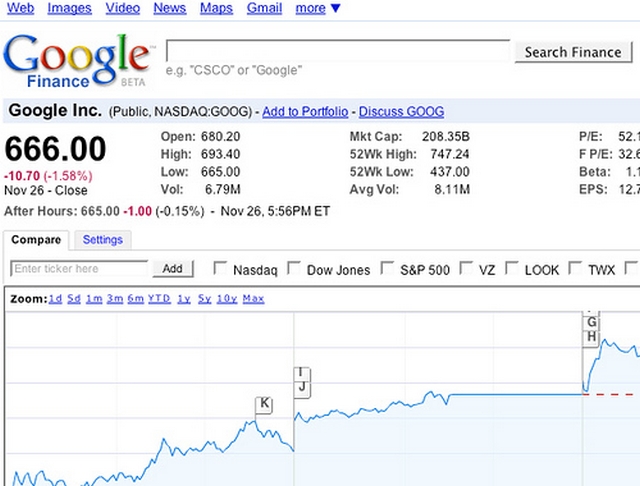
Task: Click the 52Wk Low value 437.00
Action: point(450,172)
